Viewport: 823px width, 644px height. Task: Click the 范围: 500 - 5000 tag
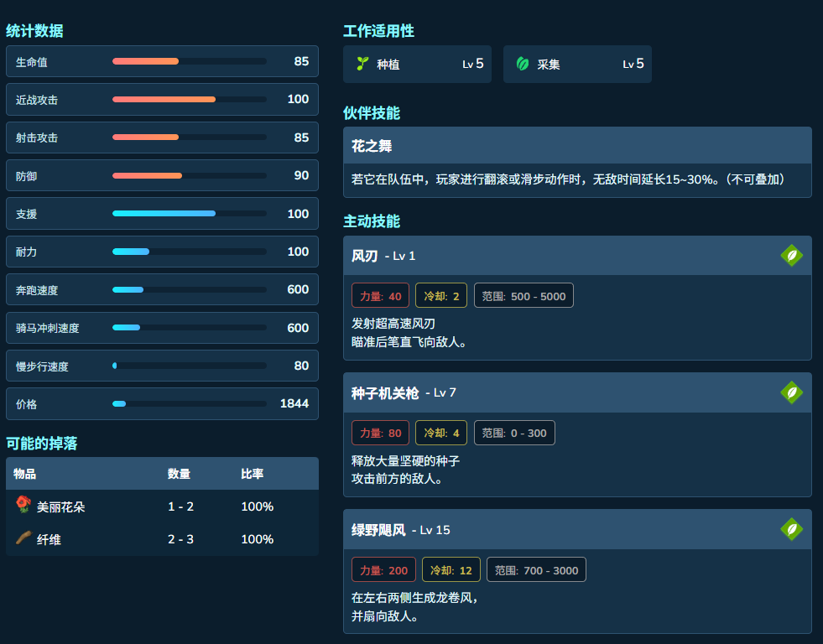click(523, 296)
